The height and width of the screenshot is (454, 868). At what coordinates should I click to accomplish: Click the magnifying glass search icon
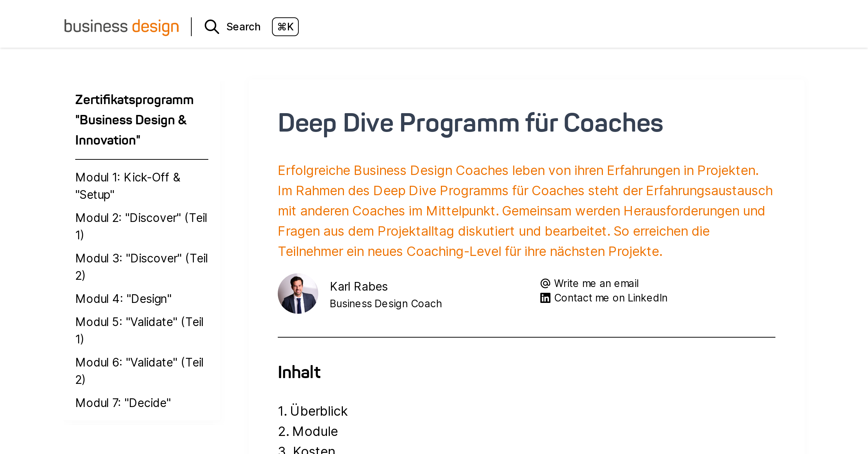(212, 27)
